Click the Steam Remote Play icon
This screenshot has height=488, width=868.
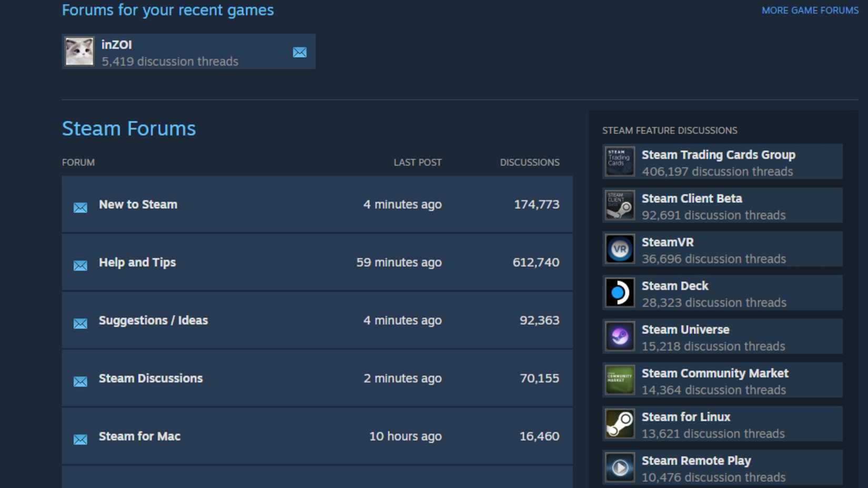coord(619,467)
